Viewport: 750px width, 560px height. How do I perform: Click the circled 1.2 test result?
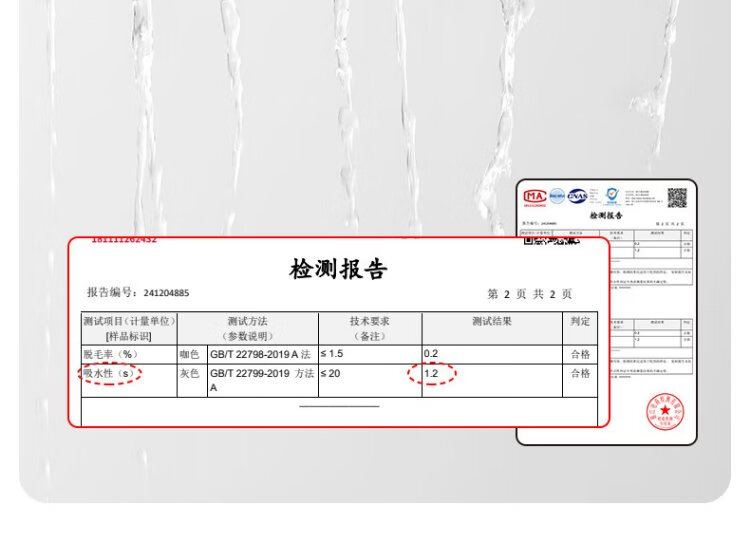click(x=432, y=374)
